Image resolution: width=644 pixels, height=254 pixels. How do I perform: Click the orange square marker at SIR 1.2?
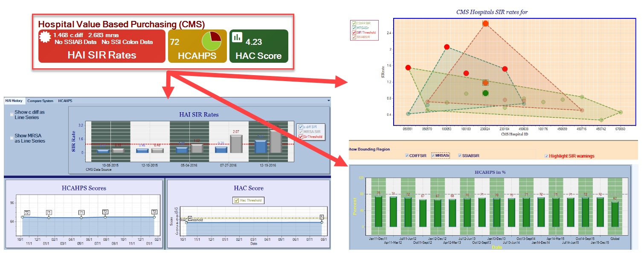485,82
